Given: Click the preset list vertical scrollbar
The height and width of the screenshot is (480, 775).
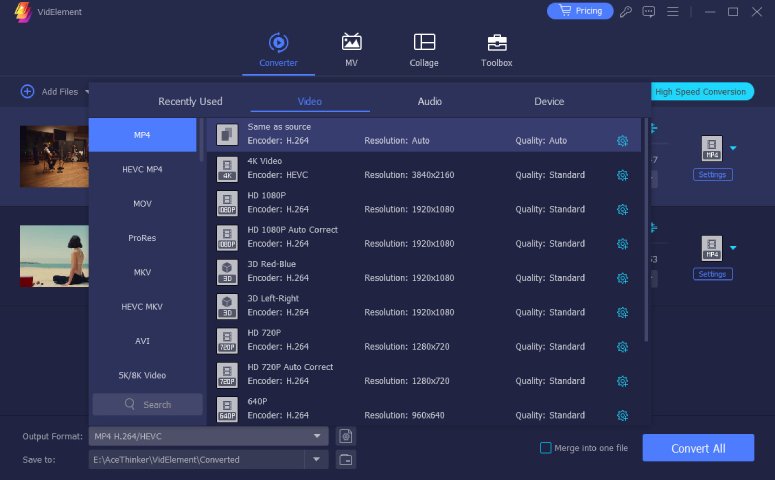Looking at the screenshot, I should pyautogui.click(x=646, y=230).
